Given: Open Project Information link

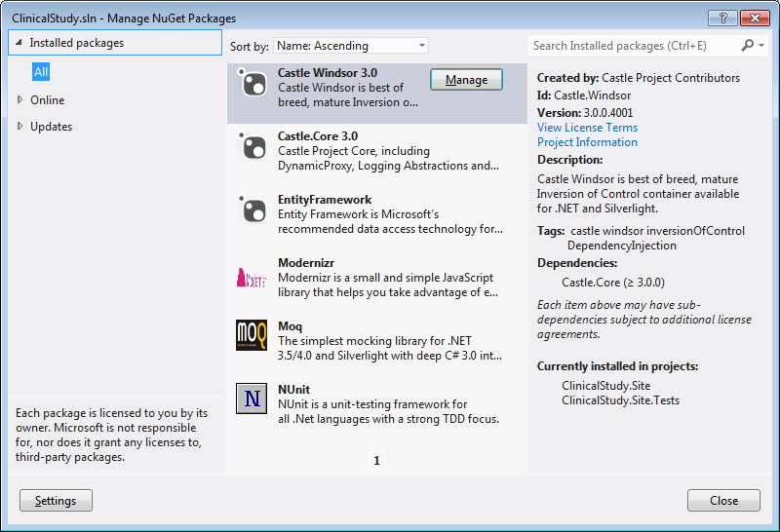Looking at the screenshot, I should (x=587, y=142).
